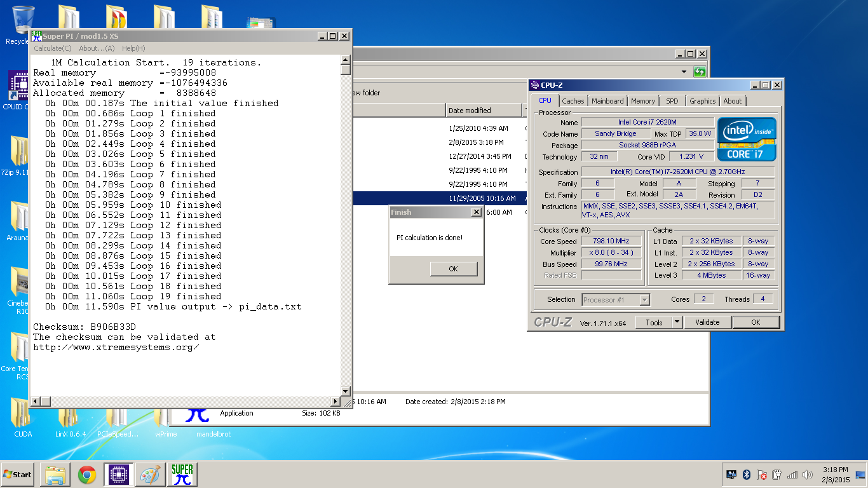Click the Bus Speed value 99.76 MHz

[611, 264]
